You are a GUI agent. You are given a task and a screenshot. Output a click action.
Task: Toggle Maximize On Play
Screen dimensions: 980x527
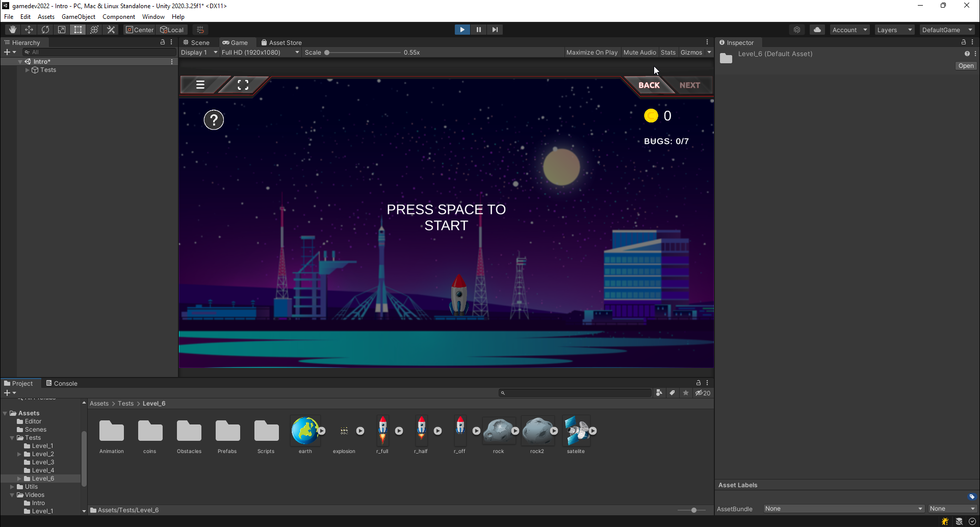click(x=592, y=52)
